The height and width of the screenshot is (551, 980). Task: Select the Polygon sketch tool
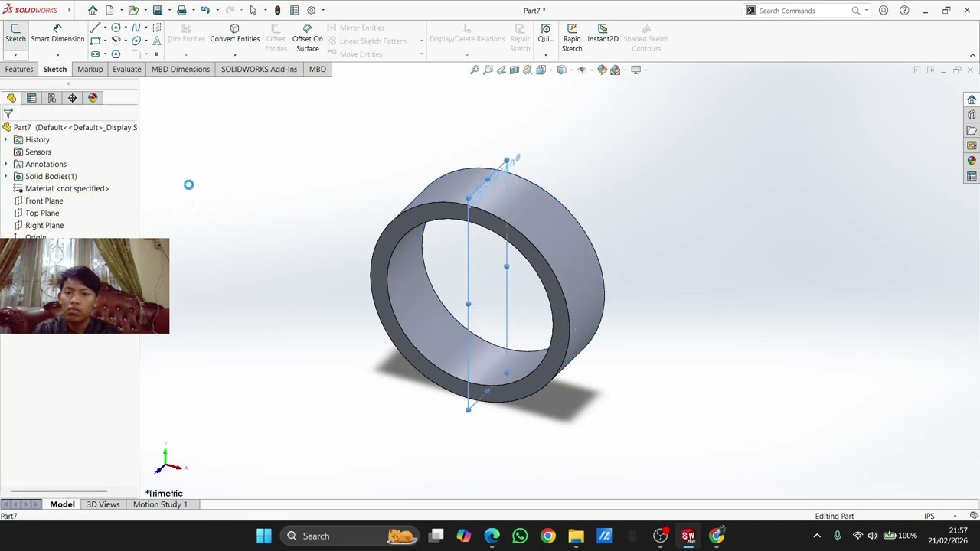pos(116,54)
